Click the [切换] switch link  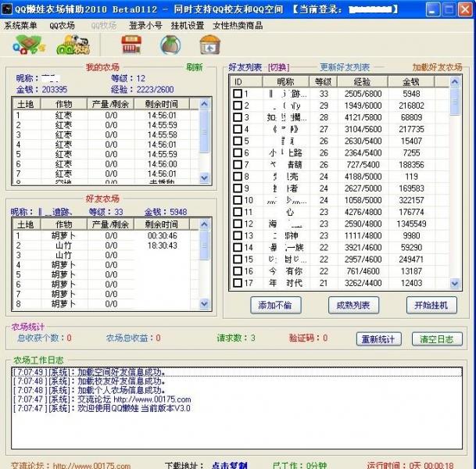278,67
